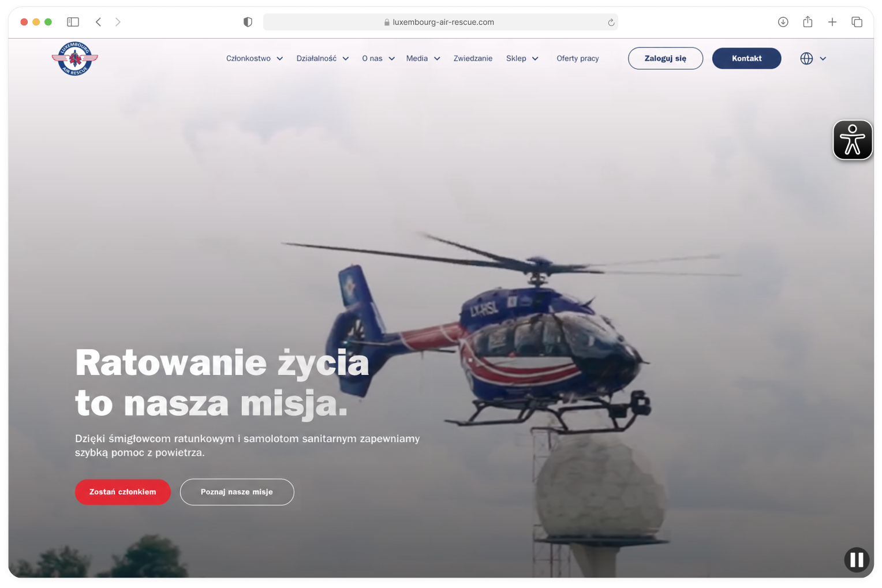
Task: Show Safari downloads
Action: [x=783, y=22]
